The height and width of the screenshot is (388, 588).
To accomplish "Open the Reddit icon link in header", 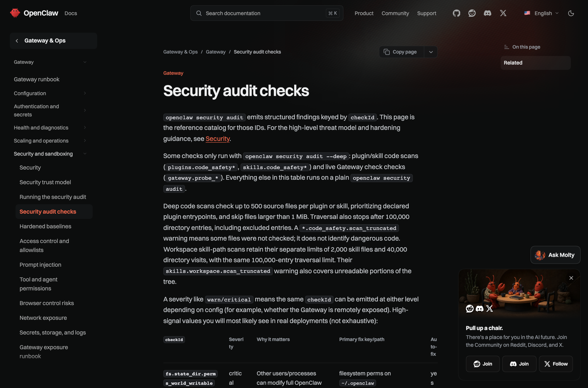I will pyautogui.click(x=472, y=13).
